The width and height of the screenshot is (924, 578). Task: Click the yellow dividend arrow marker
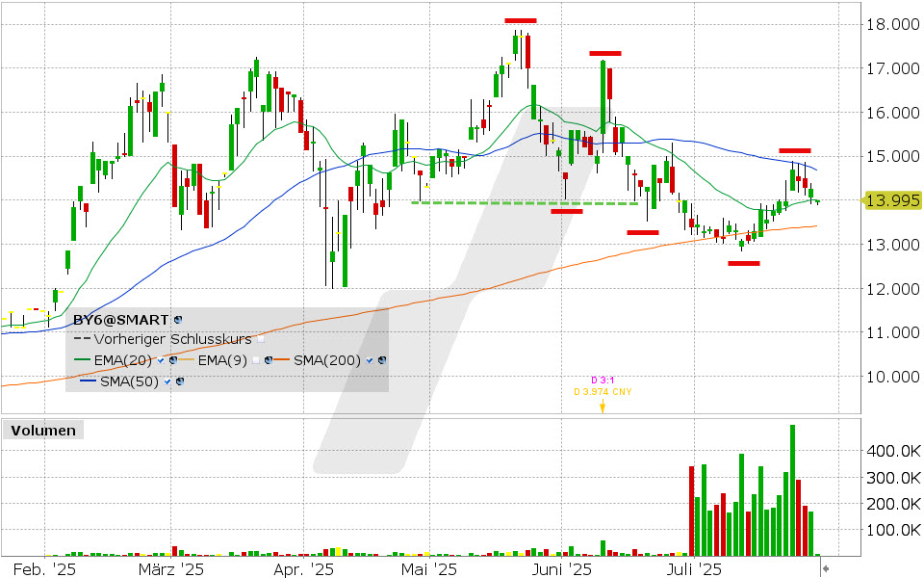[x=603, y=406]
